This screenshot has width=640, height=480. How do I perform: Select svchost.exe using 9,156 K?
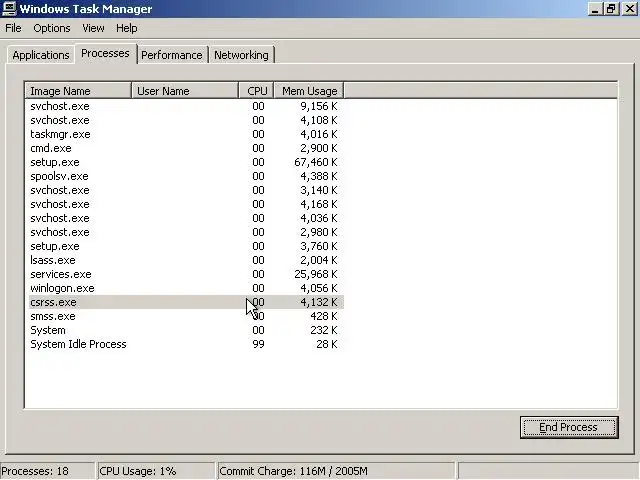tap(186, 106)
